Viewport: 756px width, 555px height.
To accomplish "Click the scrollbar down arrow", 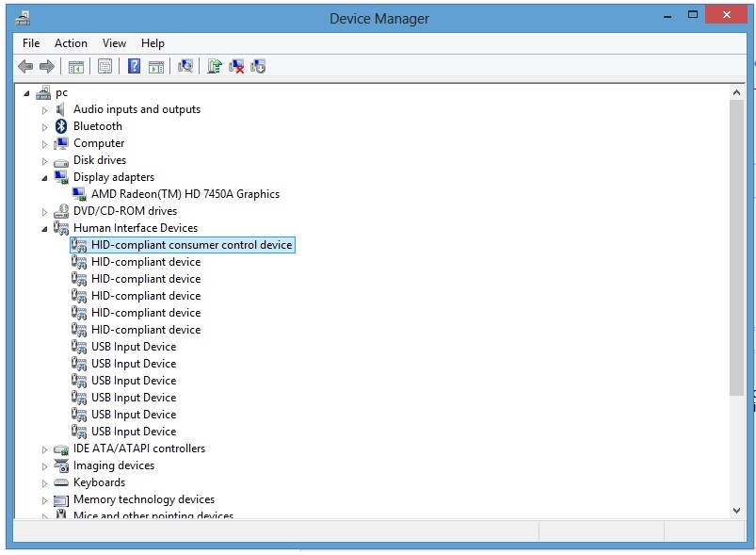I will 736,510.
